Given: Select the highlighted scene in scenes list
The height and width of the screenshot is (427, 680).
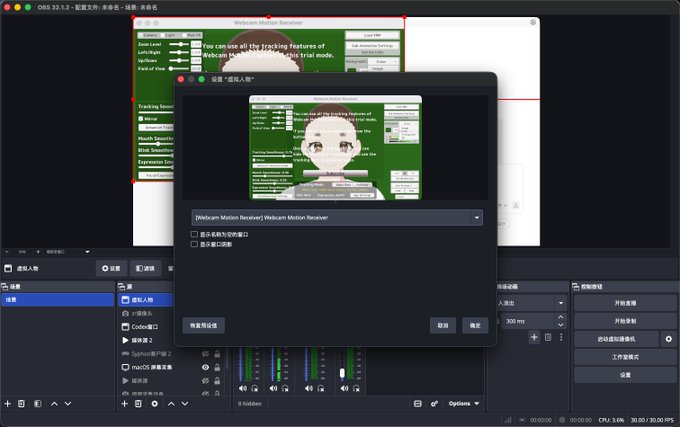Looking at the screenshot, I should click(57, 300).
